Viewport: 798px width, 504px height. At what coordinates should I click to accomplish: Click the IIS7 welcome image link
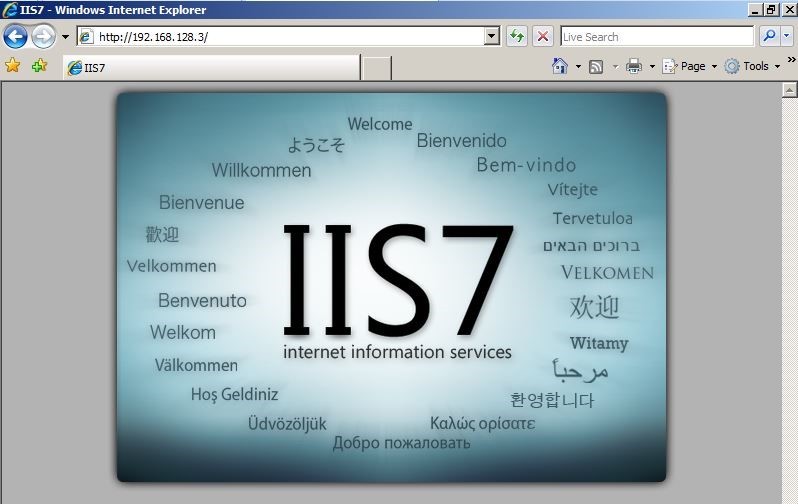pos(391,287)
